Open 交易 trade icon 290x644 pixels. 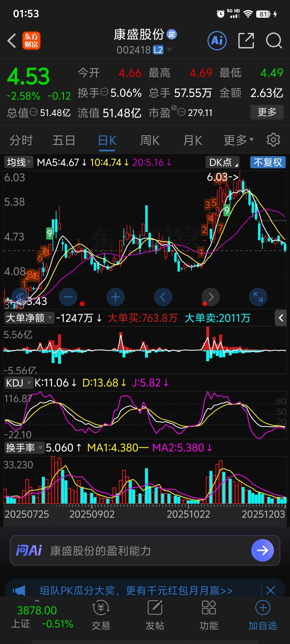pos(101,615)
